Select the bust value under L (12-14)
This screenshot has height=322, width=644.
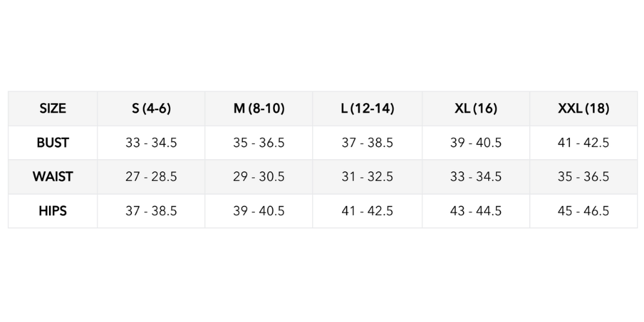367,143
